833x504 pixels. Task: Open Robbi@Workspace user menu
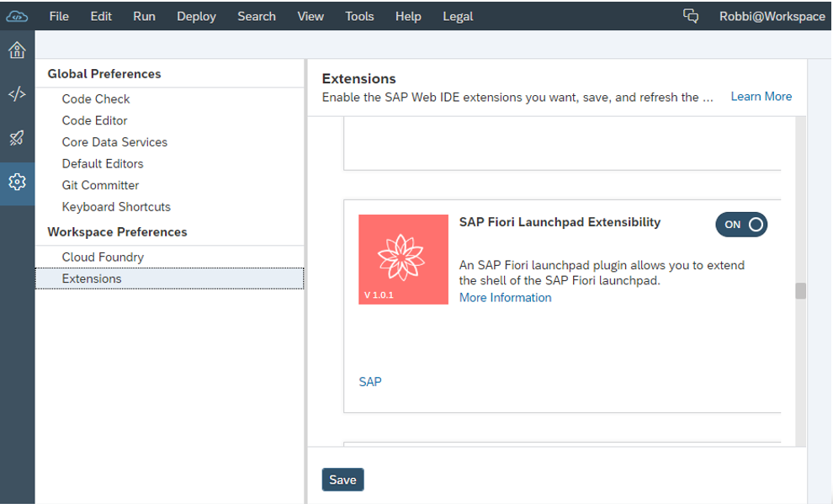pos(772,17)
